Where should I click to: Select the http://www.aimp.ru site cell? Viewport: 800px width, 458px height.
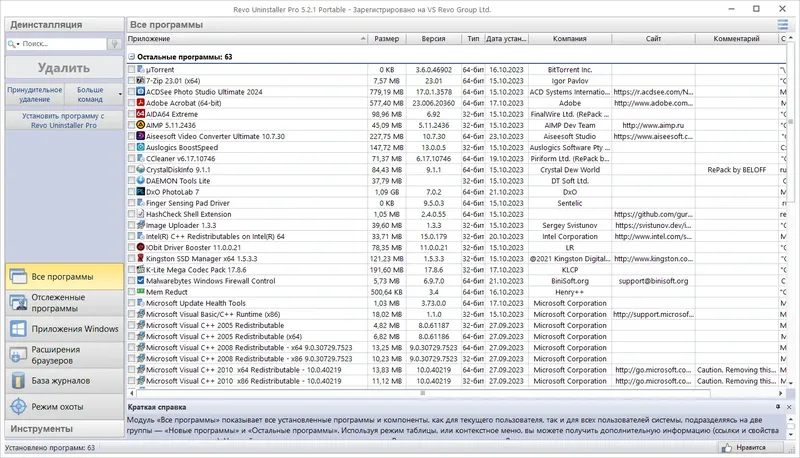click(x=653, y=125)
